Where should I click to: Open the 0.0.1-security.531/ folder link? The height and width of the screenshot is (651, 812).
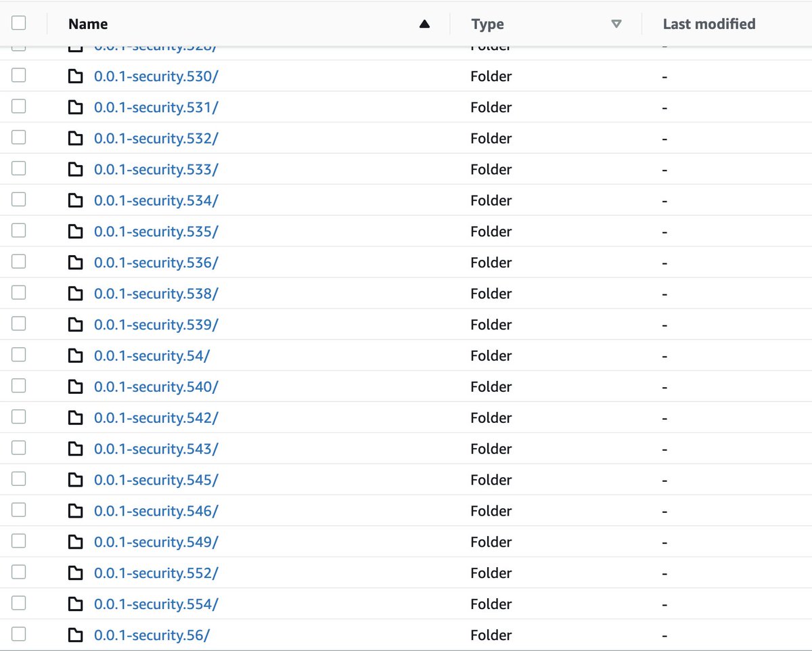click(156, 108)
